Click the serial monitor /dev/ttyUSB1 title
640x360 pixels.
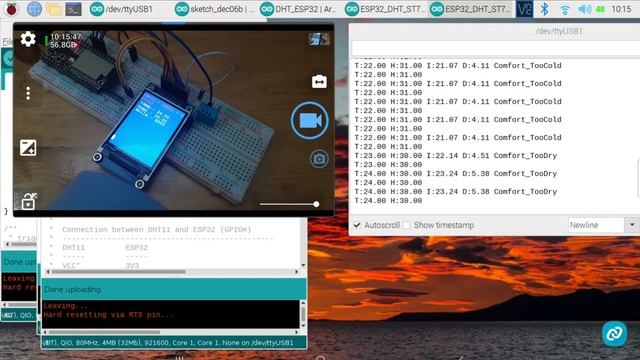(x=559, y=31)
